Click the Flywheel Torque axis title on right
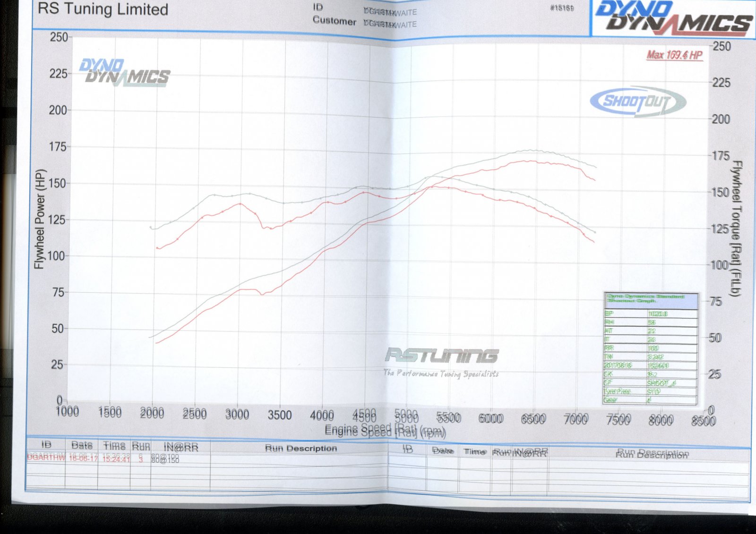Viewport: 756px width, 534px height. click(x=736, y=229)
